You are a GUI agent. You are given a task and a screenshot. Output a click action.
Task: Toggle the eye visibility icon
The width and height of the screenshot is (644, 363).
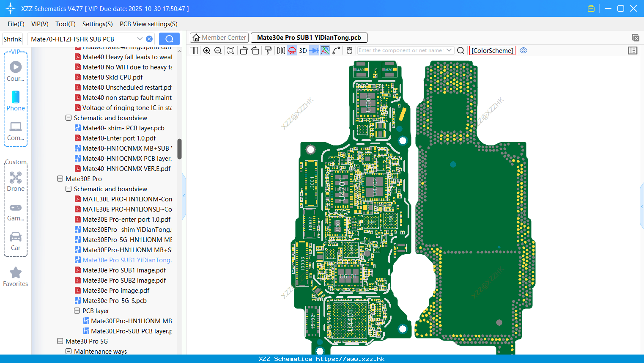pos(523,50)
